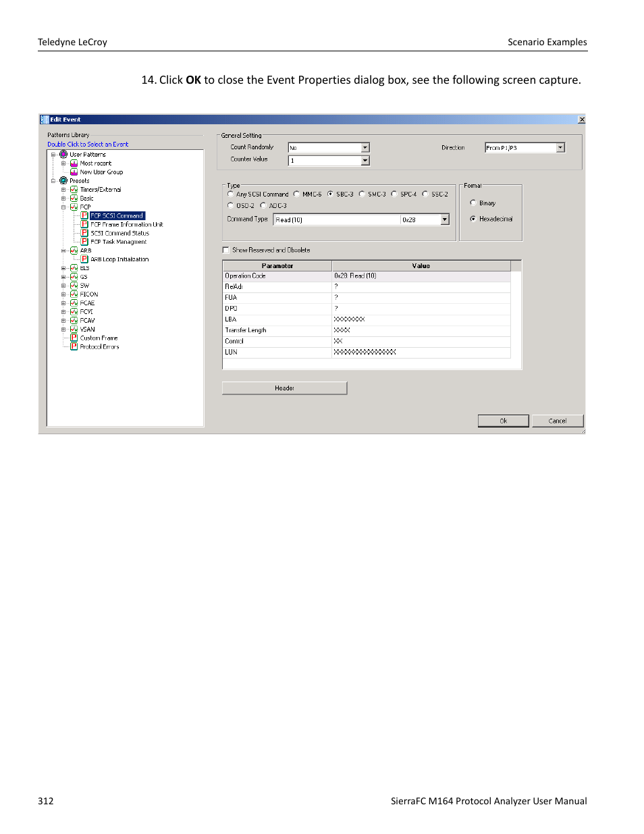The height and width of the screenshot is (834, 644).
Task: Expand the ELS tree node
Action: click(63, 268)
